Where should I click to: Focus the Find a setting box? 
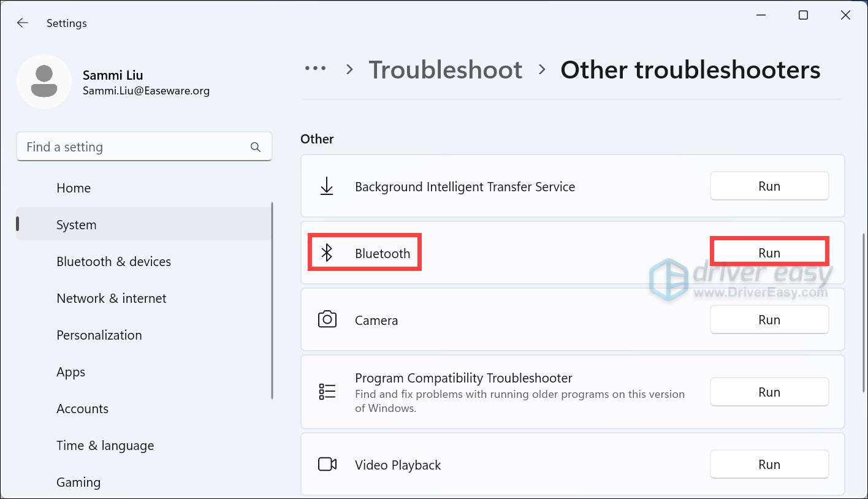coord(144,147)
